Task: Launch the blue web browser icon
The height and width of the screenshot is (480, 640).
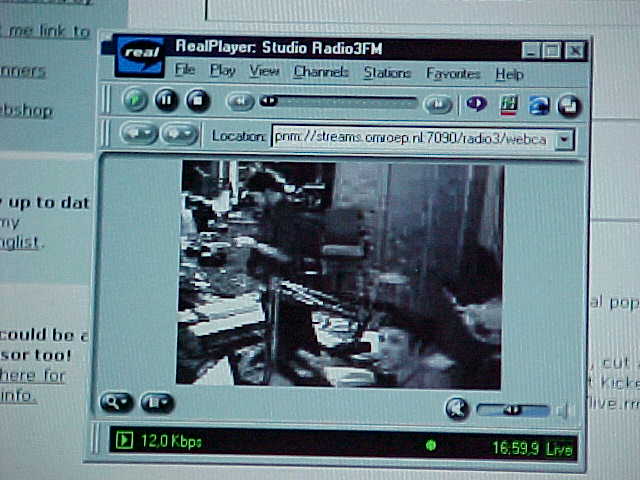Action: (x=539, y=106)
